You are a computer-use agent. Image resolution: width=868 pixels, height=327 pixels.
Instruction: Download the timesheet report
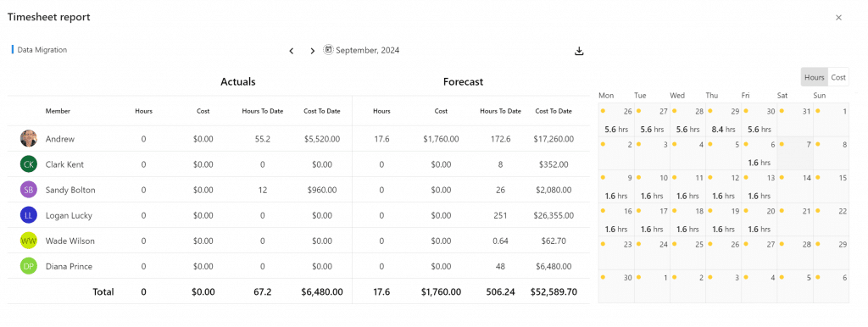point(579,51)
